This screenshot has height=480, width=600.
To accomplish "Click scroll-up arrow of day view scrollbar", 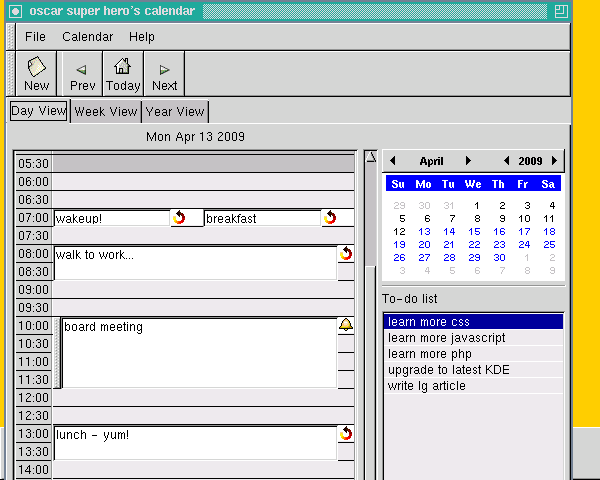I will click(x=370, y=157).
